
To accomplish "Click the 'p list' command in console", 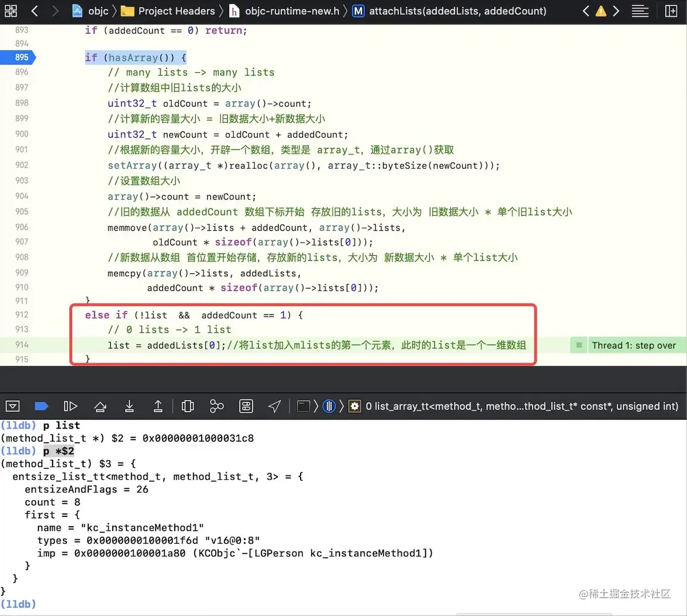I will 61,425.
